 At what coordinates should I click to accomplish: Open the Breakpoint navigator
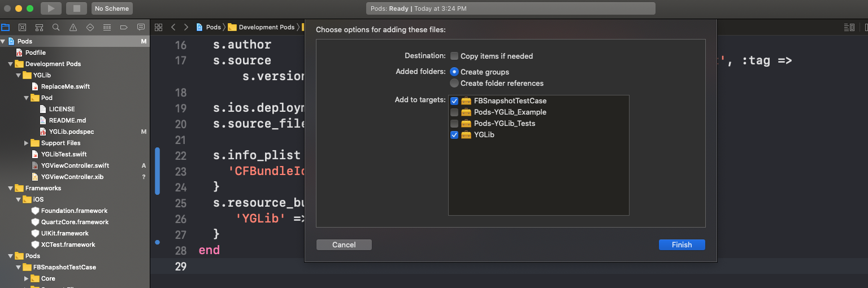pyautogui.click(x=124, y=27)
